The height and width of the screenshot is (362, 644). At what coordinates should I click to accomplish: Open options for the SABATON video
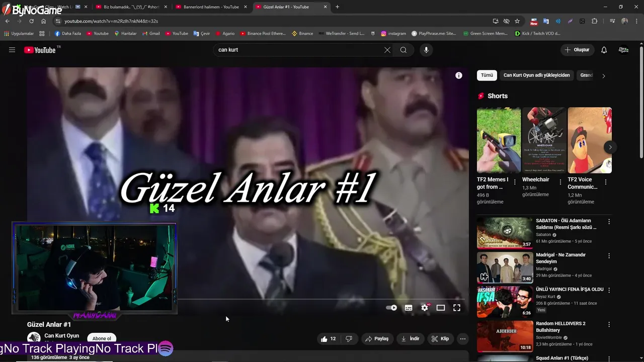[x=609, y=221]
